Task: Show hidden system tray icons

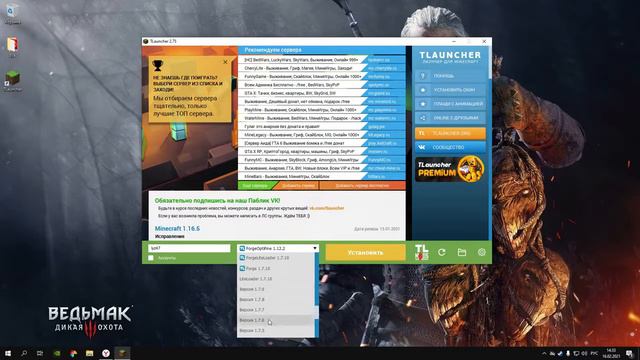Action: pyautogui.click(x=544, y=353)
